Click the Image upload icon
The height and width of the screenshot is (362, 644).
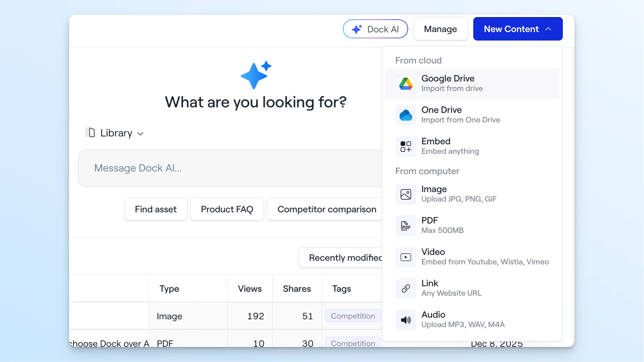click(x=406, y=194)
